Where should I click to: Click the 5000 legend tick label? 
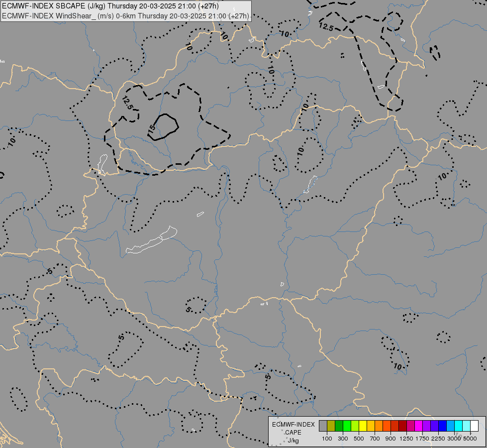[470, 439]
